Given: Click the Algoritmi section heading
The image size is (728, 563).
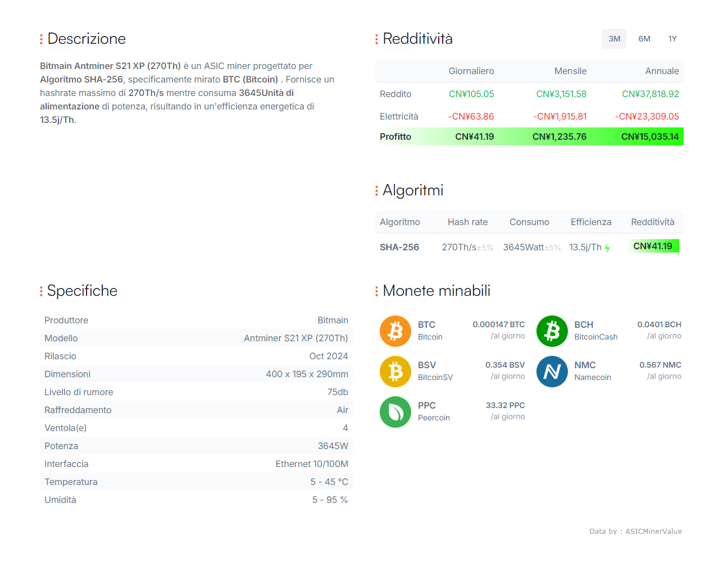Looking at the screenshot, I should (x=413, y=190).
